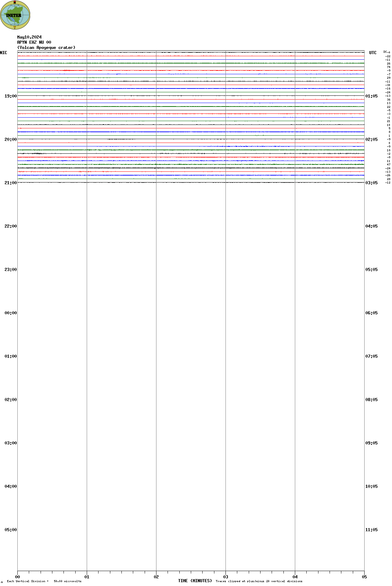Click the 02 minute tick label

tap(156, 577)
